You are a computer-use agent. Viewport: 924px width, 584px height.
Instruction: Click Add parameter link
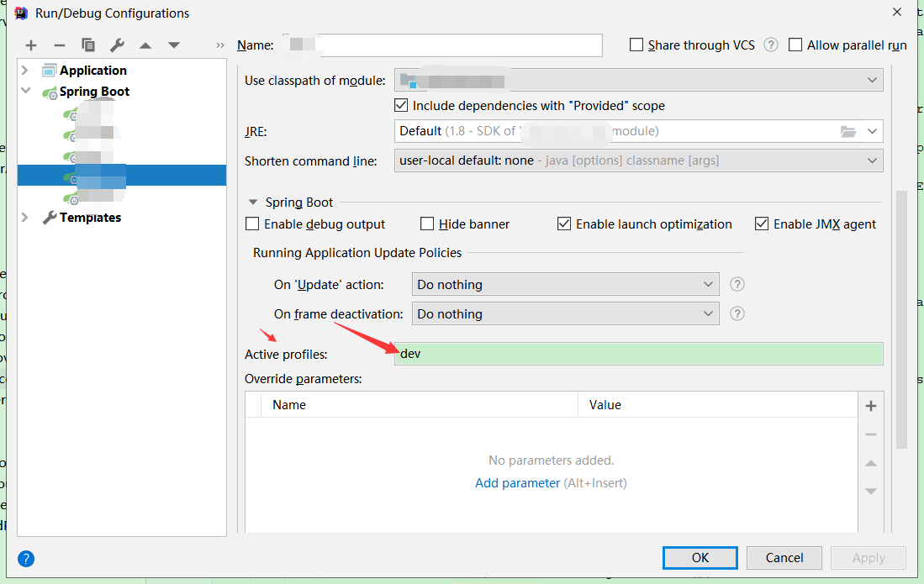click(x=517, y=482)
